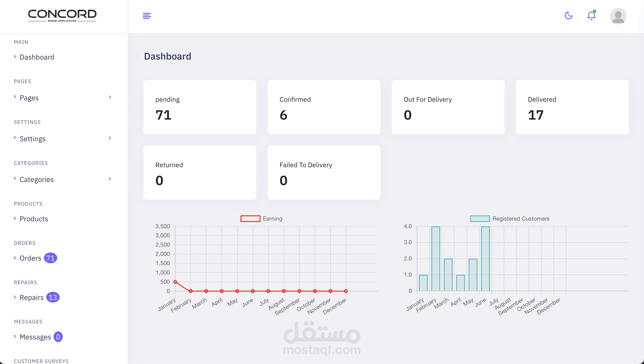
Task: Open the Delivered orders card
Action: (572, 107)
